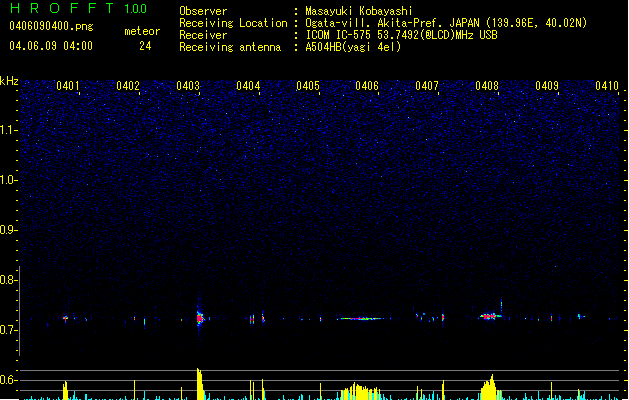Click the HROFFT program title text
The height and width of the screenshot is (400, 629).
click(62, 8)
